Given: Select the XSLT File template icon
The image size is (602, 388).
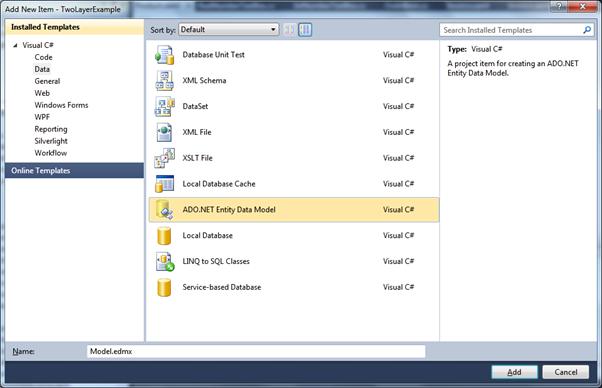Looking at the screenshot, I should coord(165,158).
